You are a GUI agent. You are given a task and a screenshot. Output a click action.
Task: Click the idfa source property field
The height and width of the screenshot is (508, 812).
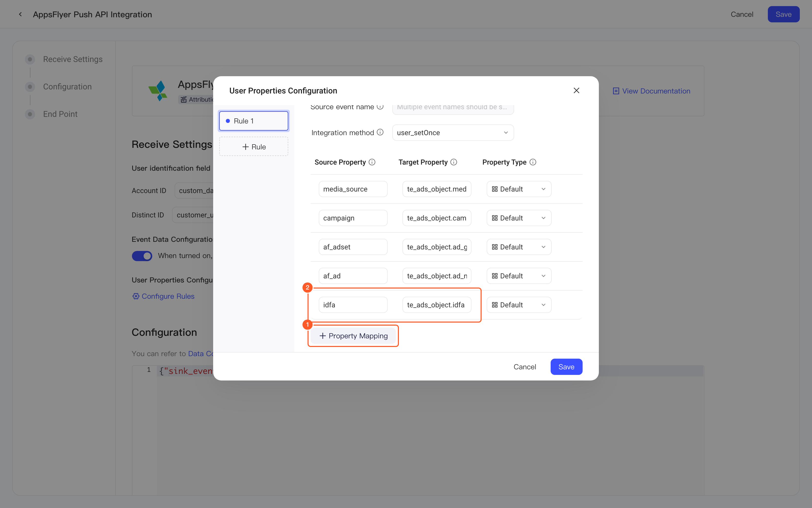[353, 304]
